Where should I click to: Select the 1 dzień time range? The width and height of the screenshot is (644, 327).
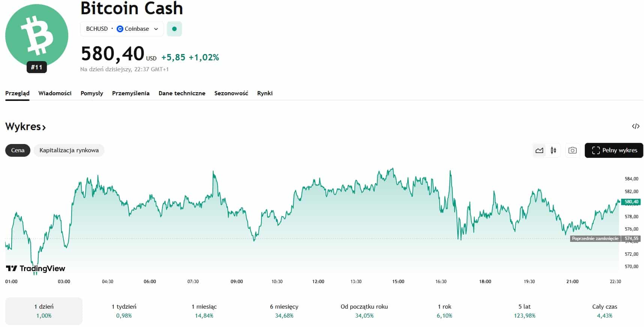(x=44, y=311)
